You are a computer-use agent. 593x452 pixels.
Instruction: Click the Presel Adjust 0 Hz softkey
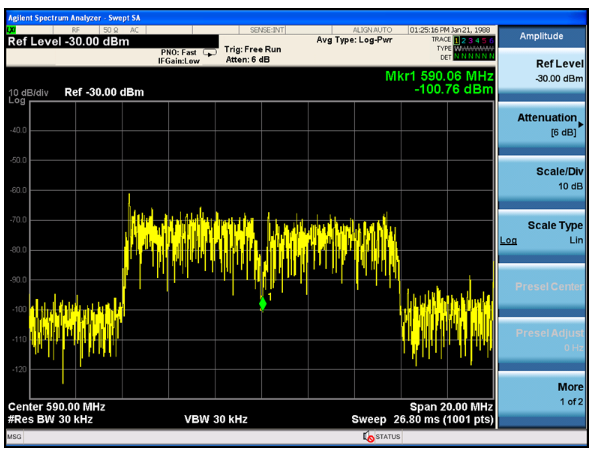tap(542, 340)
